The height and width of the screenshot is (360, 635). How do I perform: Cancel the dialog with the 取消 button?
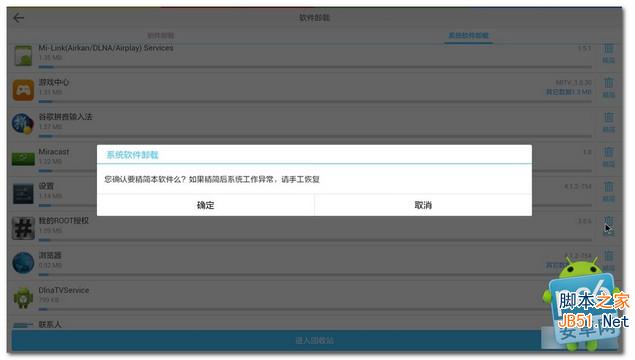tap(423, 205)
